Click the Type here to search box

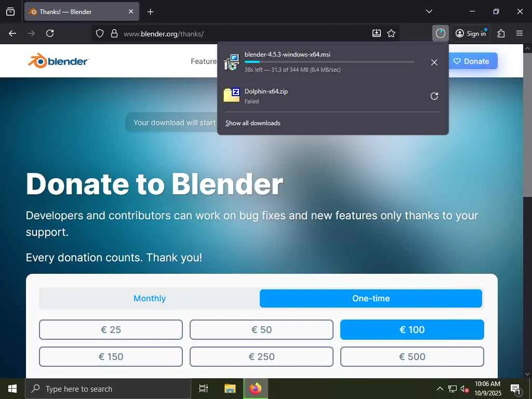[108, 389]
